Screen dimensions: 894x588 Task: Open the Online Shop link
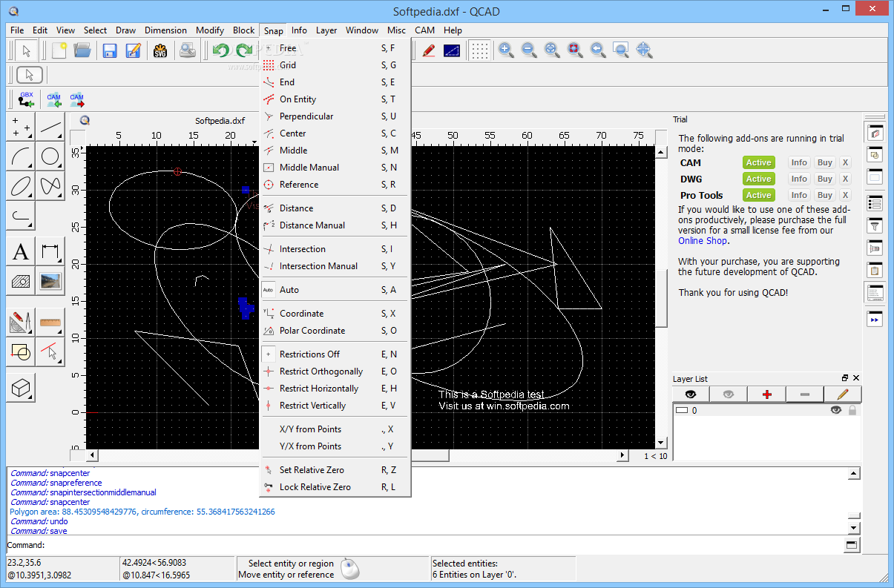(703, 241)
